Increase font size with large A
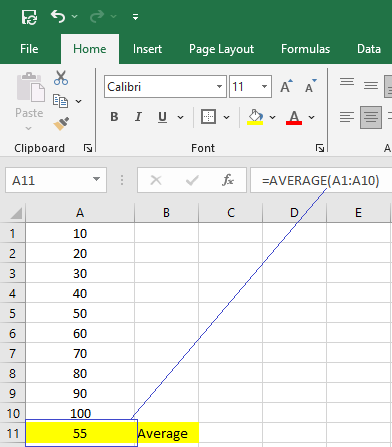The height and width of the screenshot is (447, 392). pyautogui.click(x=286, y=86)
